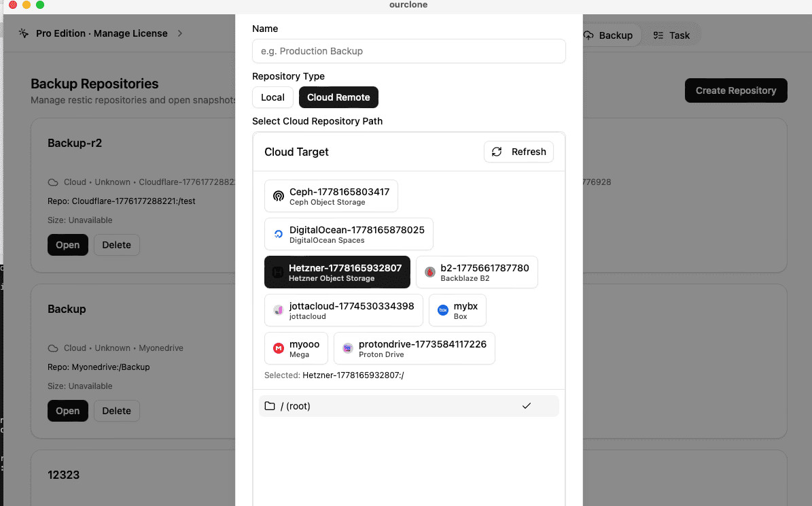This screenshot has width=812, height=506.
Task: Select the / (root) folder row
Action: click(x=409, y=406)
